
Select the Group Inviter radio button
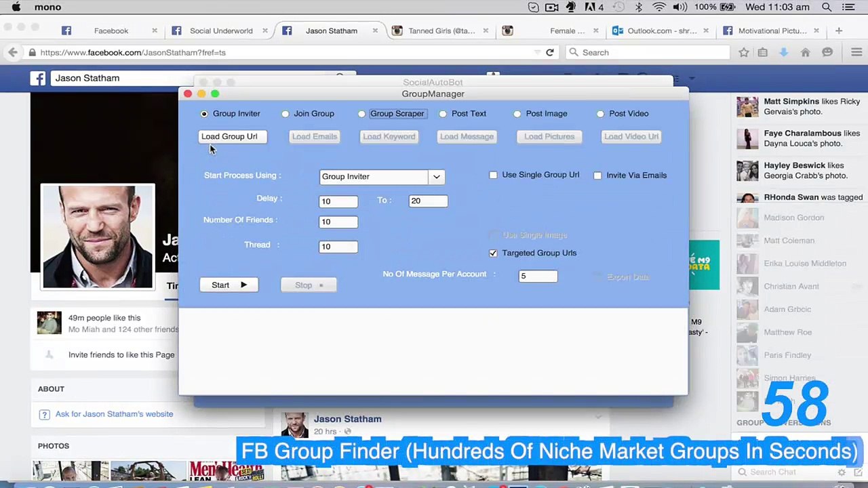pos(204,114)
